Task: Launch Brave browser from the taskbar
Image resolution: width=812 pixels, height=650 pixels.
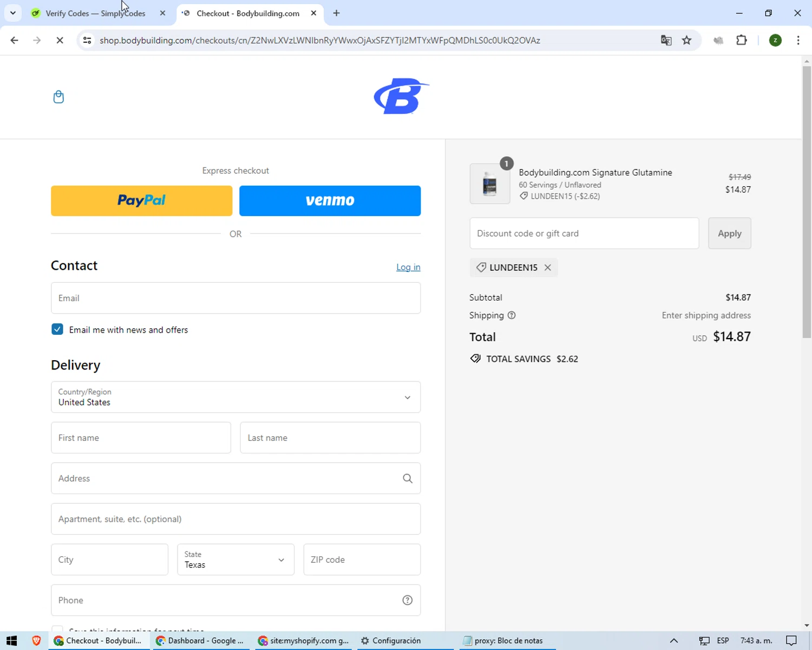Action: pyautogui.click(x=36, y=641)
